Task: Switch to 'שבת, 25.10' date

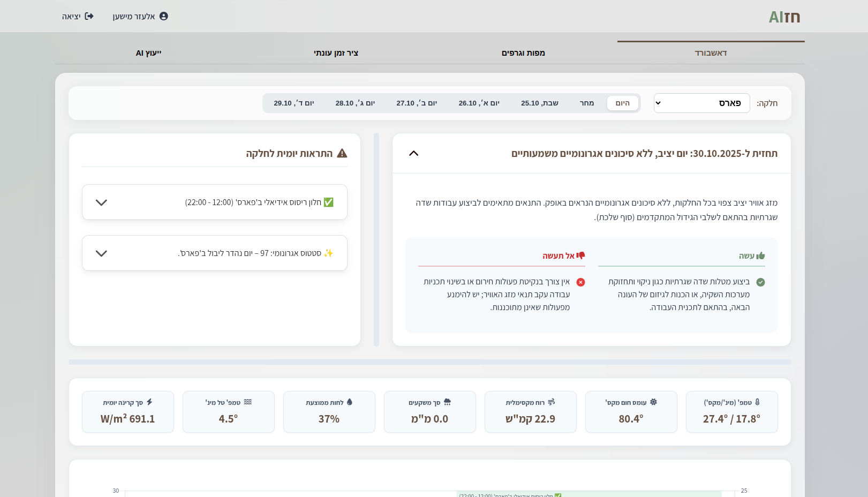Action: (539, 103)
